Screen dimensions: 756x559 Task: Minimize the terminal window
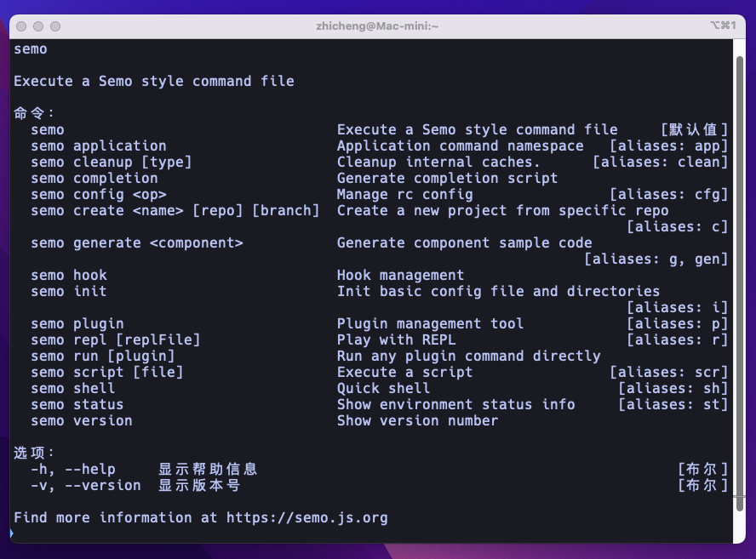(x=38, y=26)
